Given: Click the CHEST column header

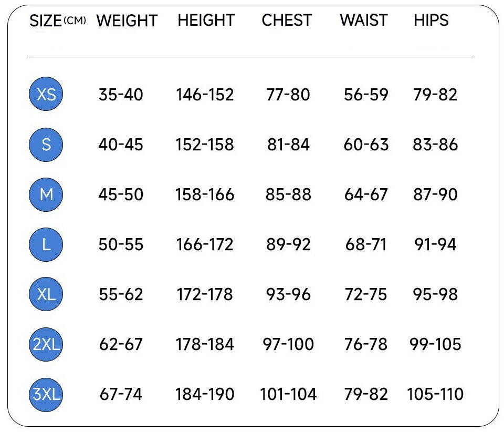Looking at the screenshot, I should click(287, 20).
